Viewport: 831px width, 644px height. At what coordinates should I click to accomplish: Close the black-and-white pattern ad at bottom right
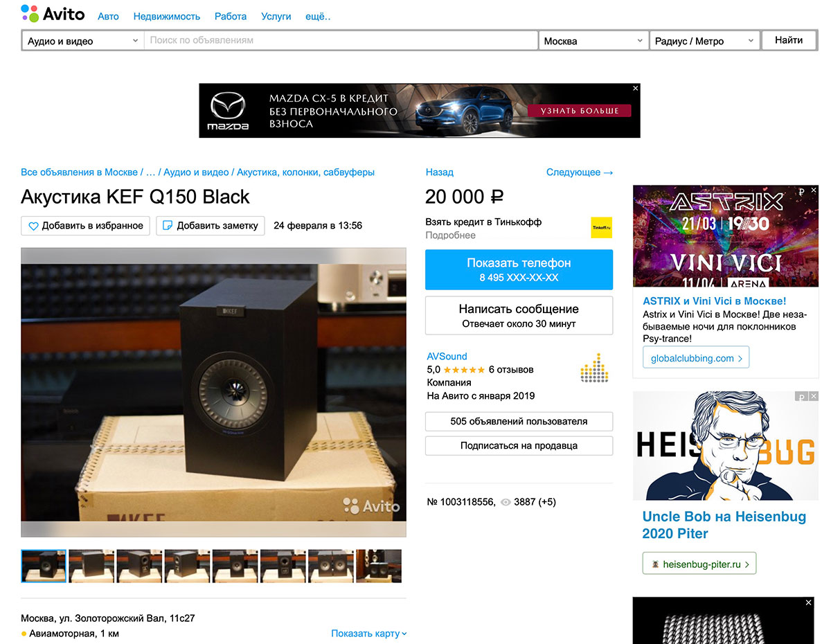[808, 603]
